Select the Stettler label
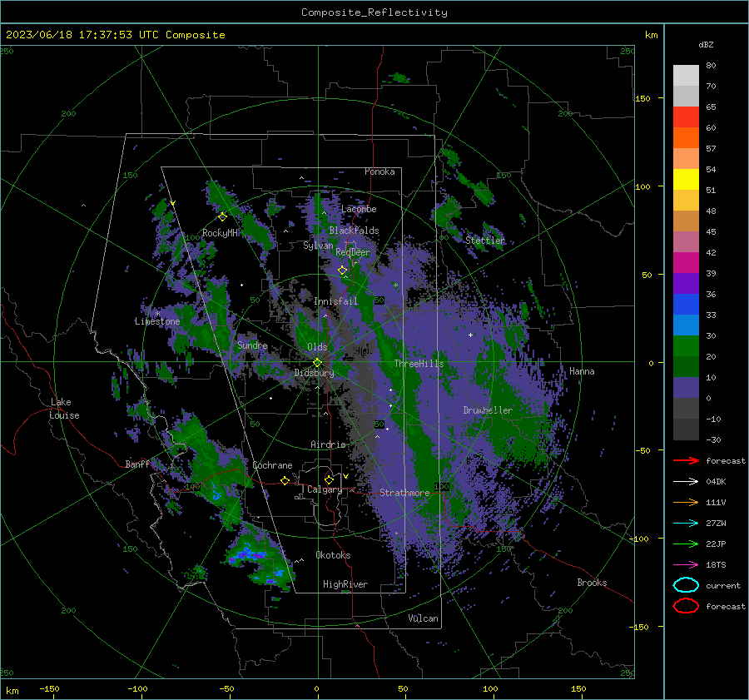 [x=485, y=241]
